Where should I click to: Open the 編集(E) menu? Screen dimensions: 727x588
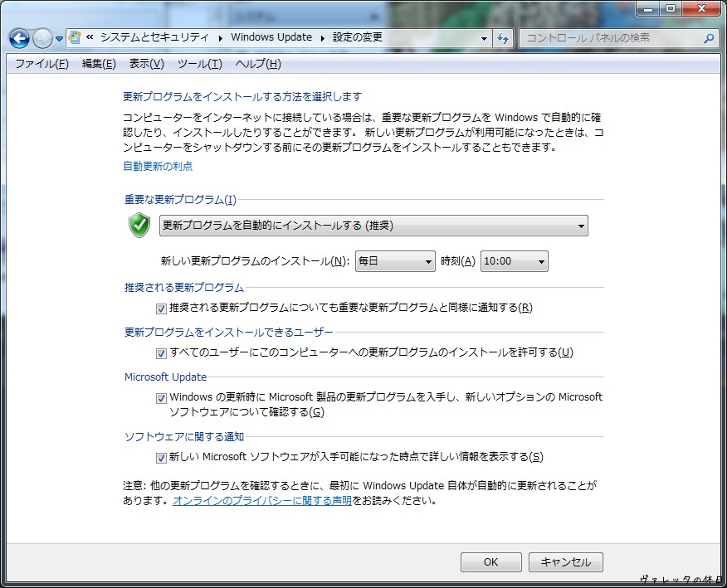pos(99,64)
